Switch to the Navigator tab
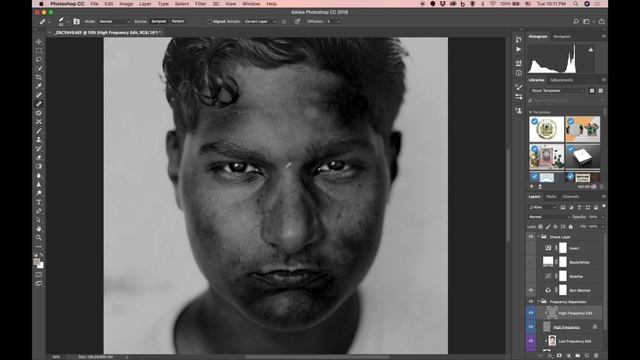Viewport: 640px width, 360px height. pos(562,37)
